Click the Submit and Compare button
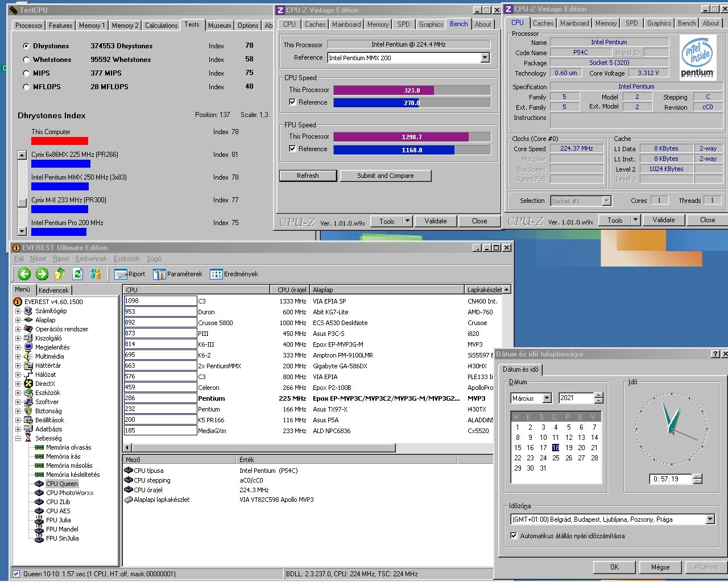The height and width of the screenshot is (582, 728). coord(386,176)
